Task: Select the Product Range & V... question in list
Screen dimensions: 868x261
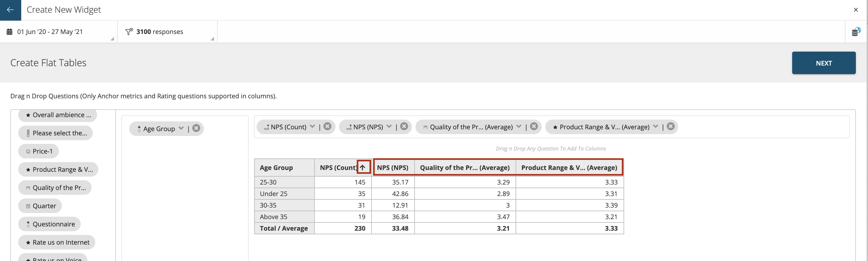Action: pos(58,170)
